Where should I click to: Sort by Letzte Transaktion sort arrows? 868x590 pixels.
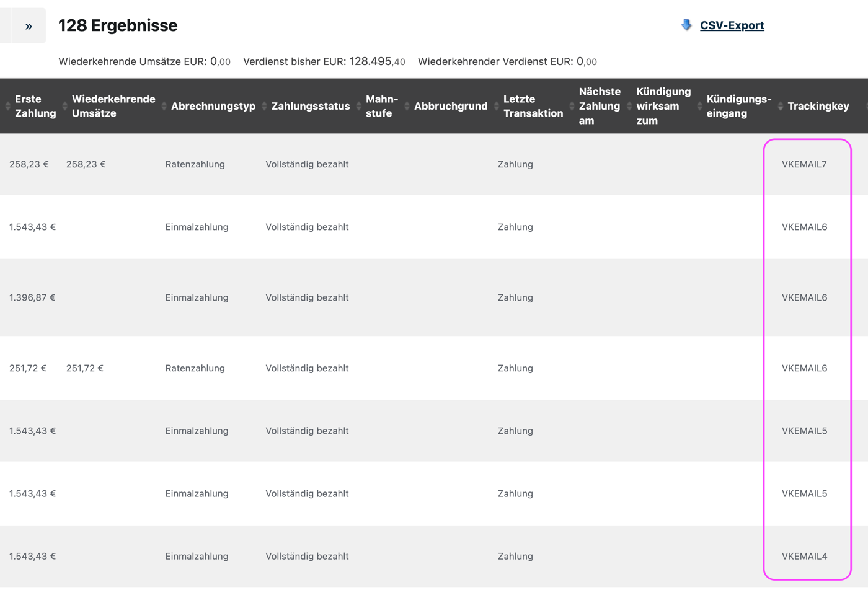[496, 106]
